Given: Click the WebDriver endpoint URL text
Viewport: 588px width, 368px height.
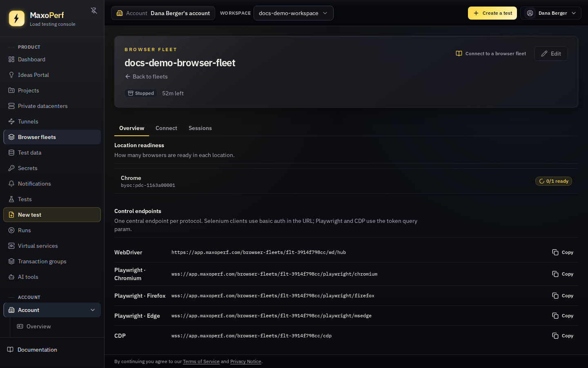Looking at the screenshot, I should tap(258, 252).
